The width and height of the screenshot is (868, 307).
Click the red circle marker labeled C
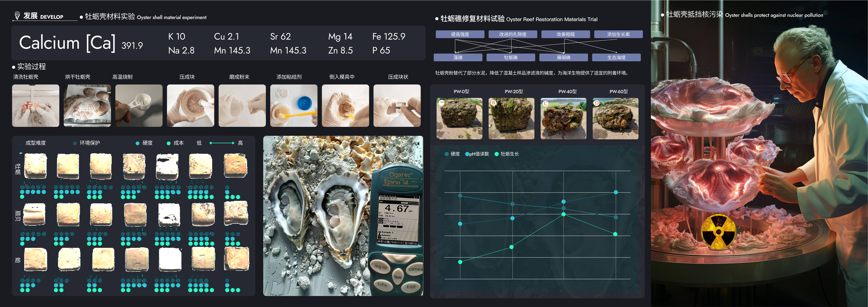click(x=546, y=104)
